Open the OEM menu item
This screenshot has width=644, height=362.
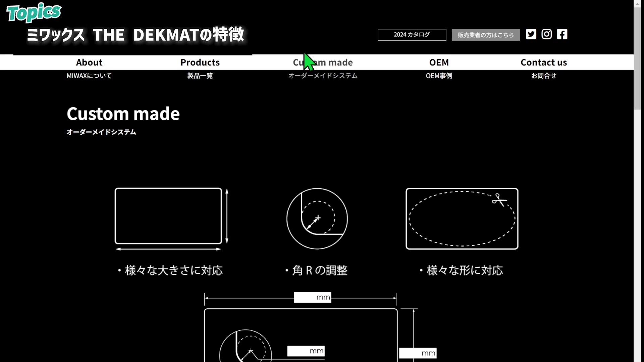coord(439,62)
